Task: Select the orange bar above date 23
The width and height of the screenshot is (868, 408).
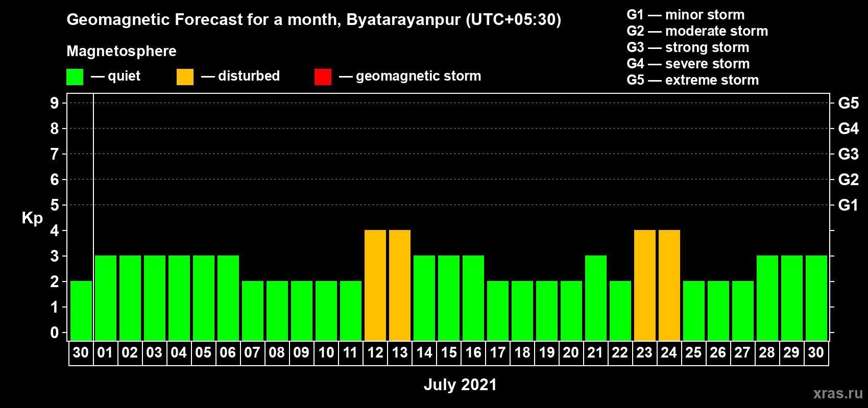Action: (645, 285)
